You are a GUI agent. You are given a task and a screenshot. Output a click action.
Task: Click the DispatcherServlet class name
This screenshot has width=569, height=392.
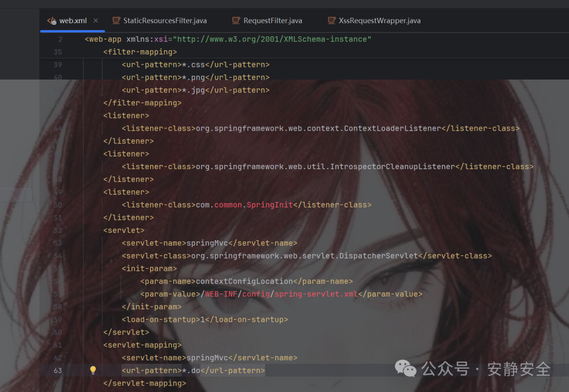(377, 256)
